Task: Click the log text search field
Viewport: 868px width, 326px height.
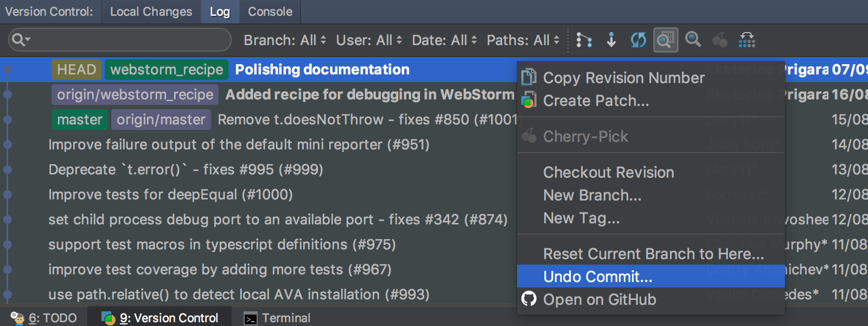Action: point(120,40)
